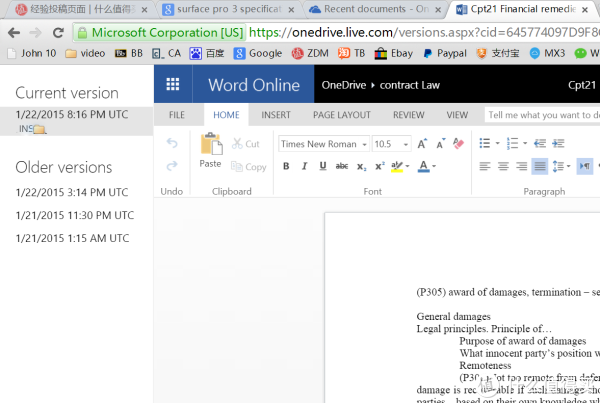Apply the font color

point(423,166)
